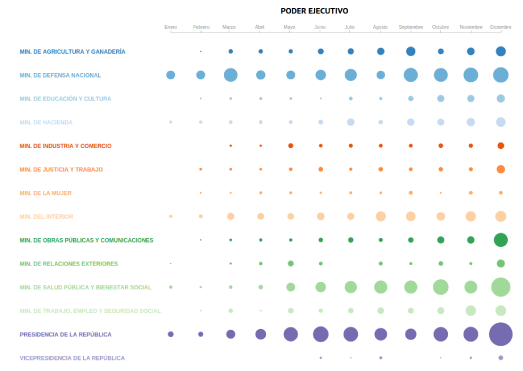This screenshot has height=371, width=523.
Task: Click Min. de Agricultura y Ganadería label
Action: pyautogui.click(x=72, y=51)
